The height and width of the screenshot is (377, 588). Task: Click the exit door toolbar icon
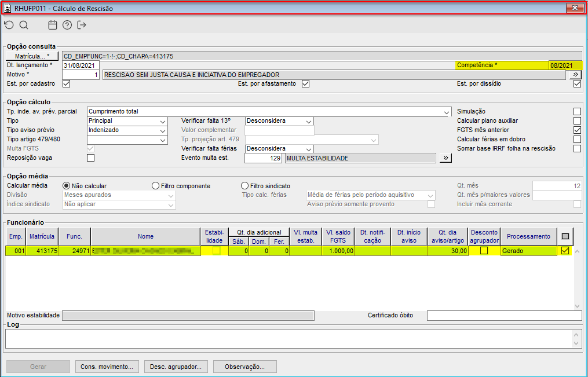pos(81,25)
